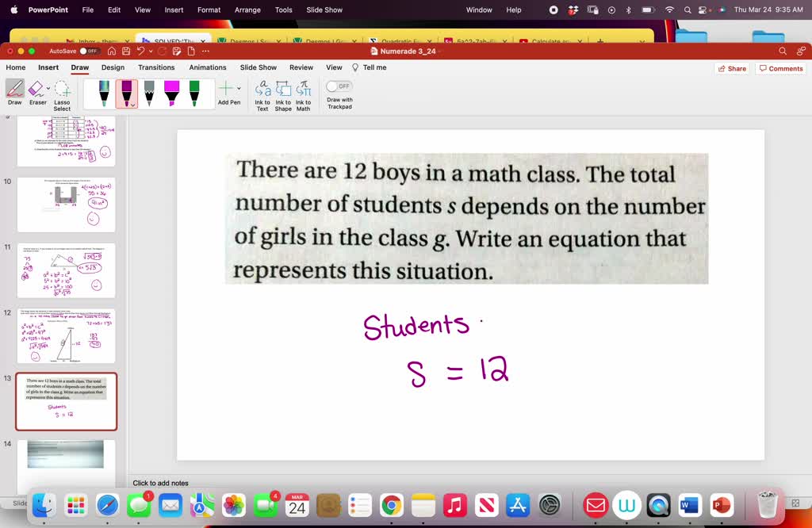Select the Eraser tool
Viewport: 812px width, 528px height.
(x=36, y=90)
